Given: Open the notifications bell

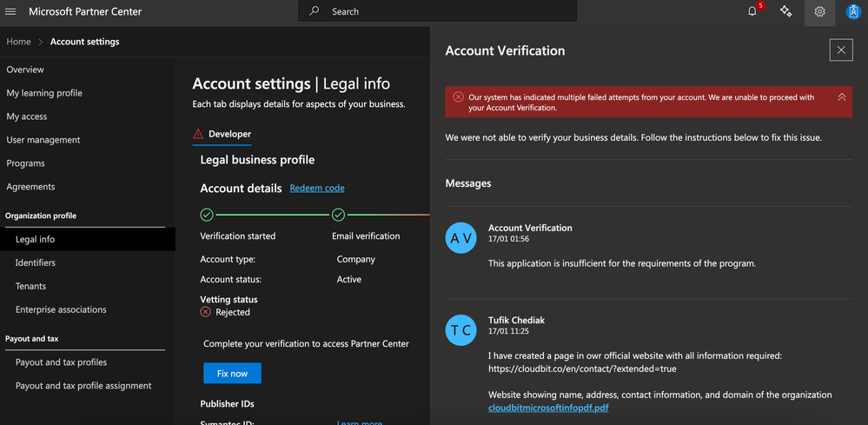Looking at the screenshot, I should 752,11.
